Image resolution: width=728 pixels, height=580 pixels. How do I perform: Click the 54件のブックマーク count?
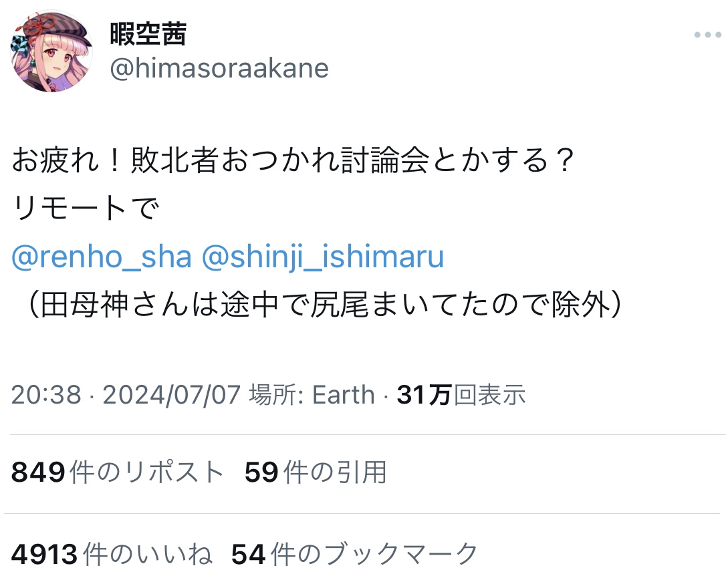354,554
